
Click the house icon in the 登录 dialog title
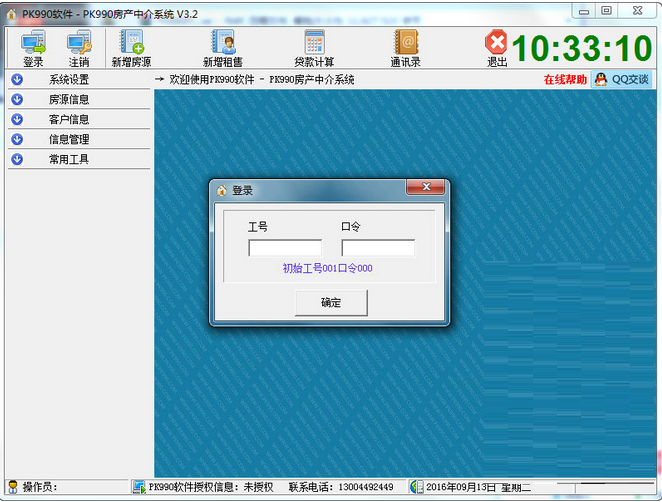coord(221,190)
